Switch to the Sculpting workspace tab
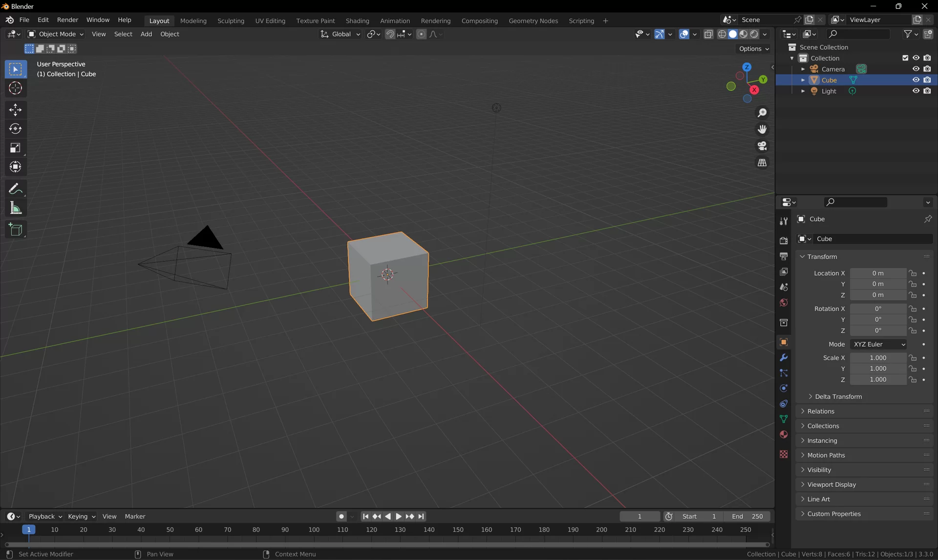 click(231, 21)
